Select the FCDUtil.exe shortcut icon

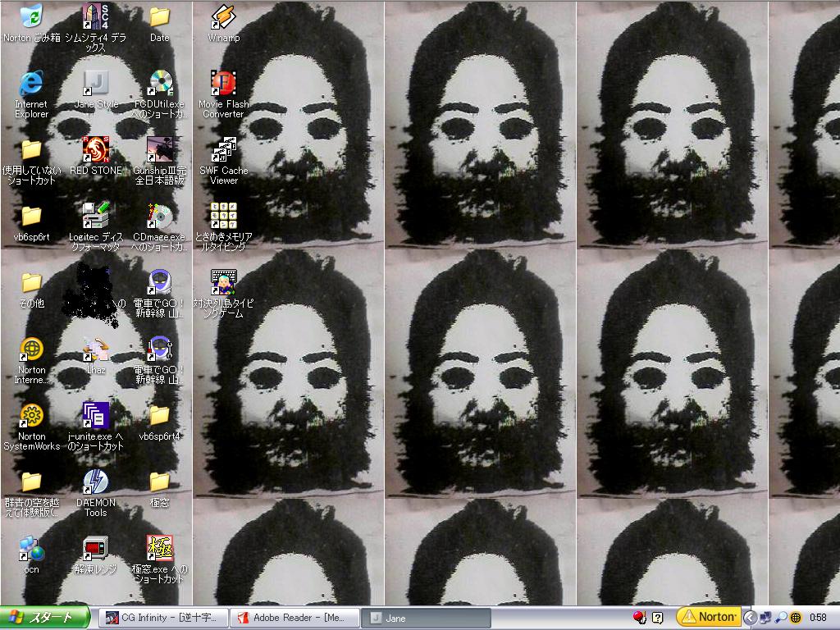[160, 83]
